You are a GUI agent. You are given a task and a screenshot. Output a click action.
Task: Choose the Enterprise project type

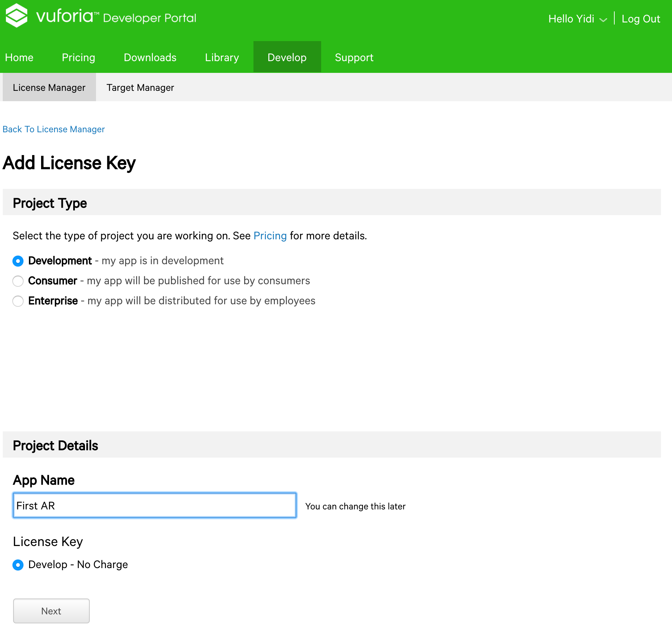[x=18, y=301]
